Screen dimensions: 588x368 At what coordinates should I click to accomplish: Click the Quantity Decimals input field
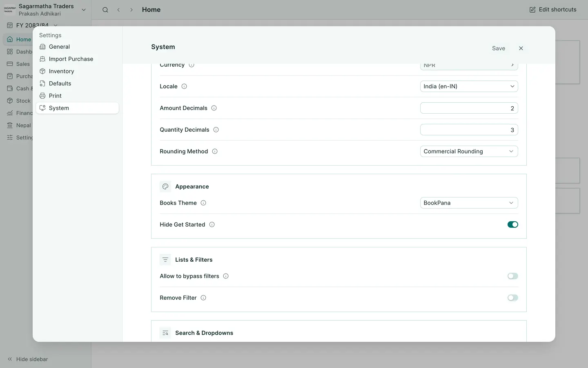tap(469, 130)
